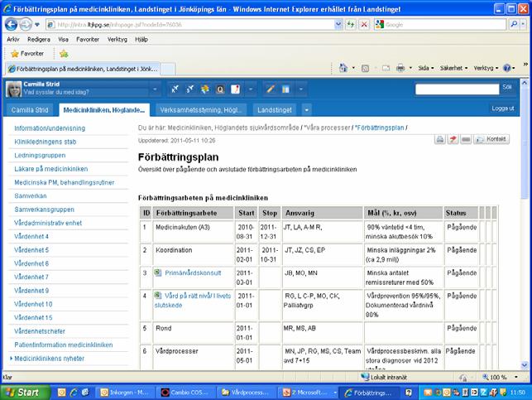Open the Sida command bar dropdown

point(426,68)
